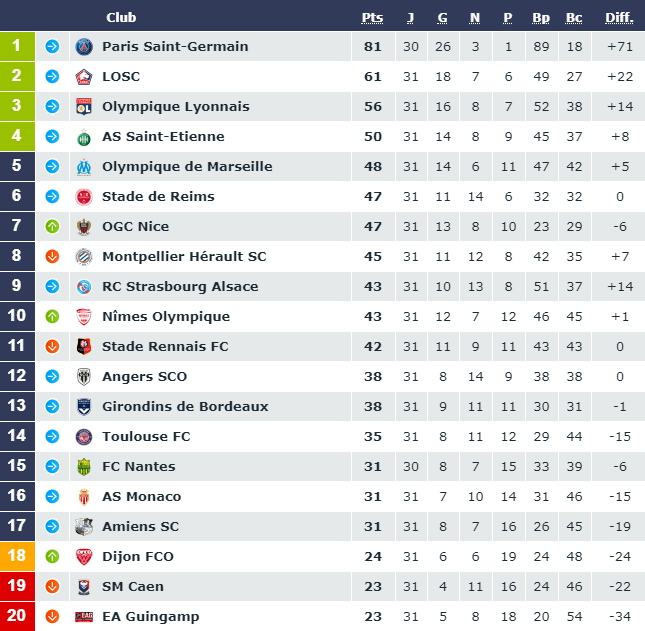Click the Stade Rennais FC logo
This screenshot has width=645, height=631.
pos(84,346)
